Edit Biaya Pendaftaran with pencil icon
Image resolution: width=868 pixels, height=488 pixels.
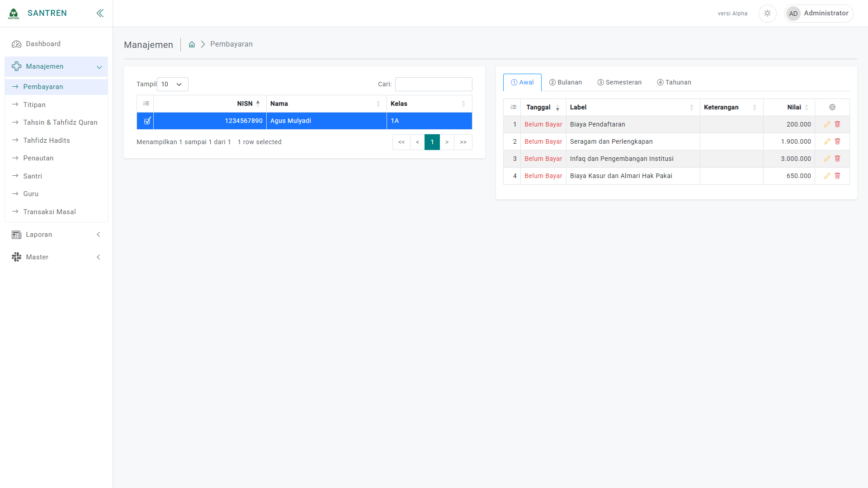click(827, 124)
